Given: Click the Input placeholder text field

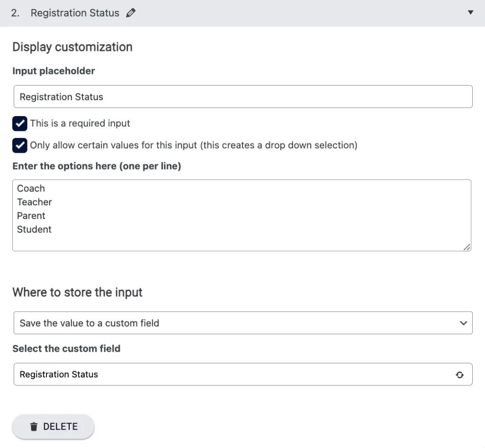Looking at the screenshot, I should pos(243,97).
